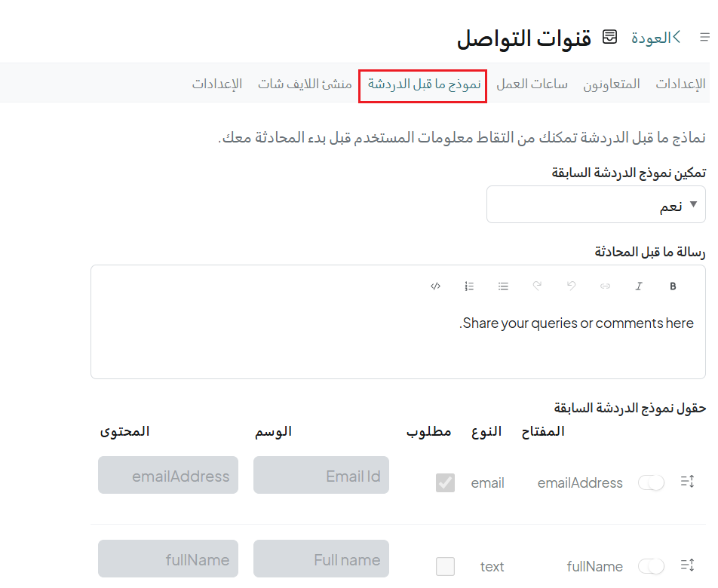Go to the منشئ اللايف شات tab

305,84
